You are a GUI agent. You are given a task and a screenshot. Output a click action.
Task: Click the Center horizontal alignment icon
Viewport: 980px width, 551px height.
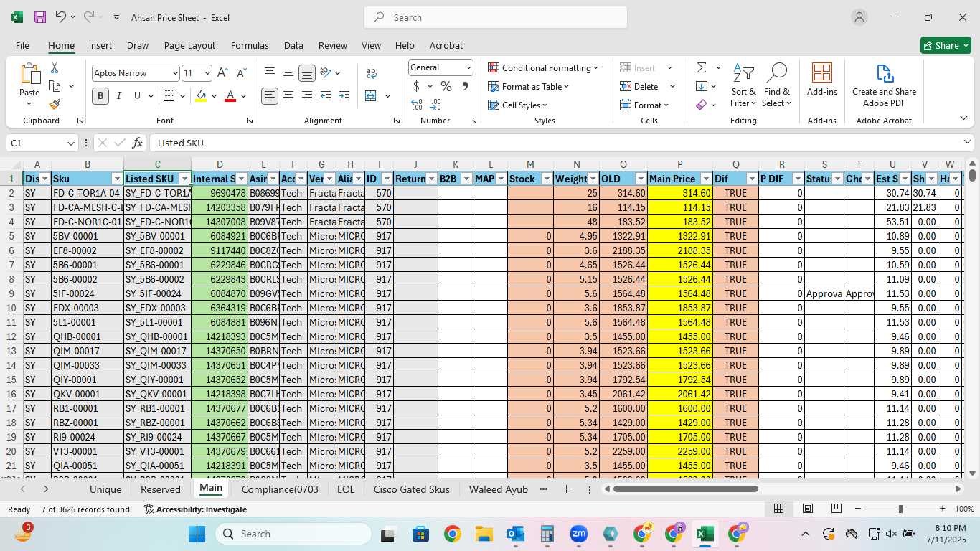click(288, 96)
